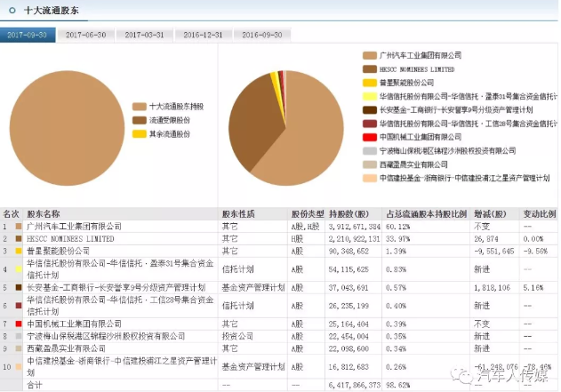Click the 持股数(股) column header
Viewport: 561px width, 392px height.
(x=349, y=214)
